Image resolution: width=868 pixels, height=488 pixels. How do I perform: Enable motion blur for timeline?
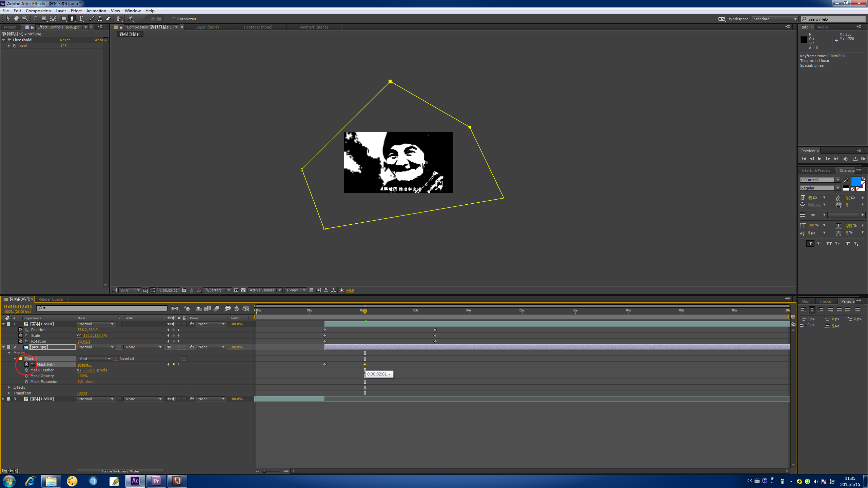[x=216, y=309]
